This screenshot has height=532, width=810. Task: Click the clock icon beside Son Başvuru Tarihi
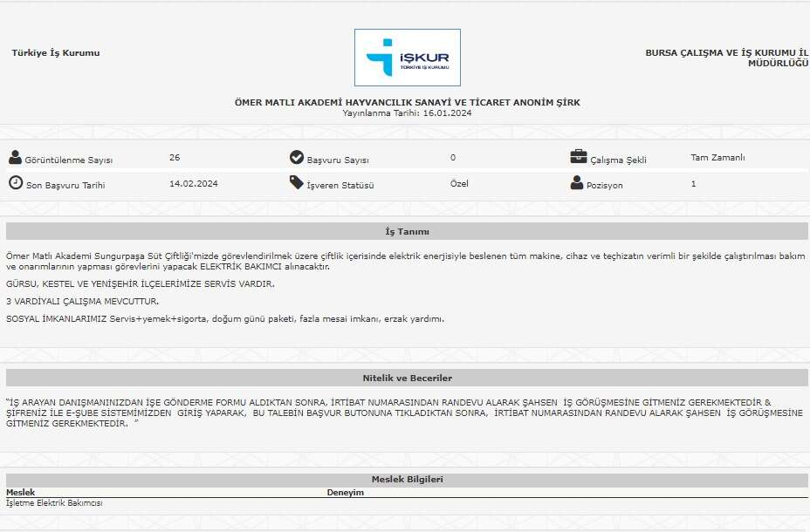[15, 183]
